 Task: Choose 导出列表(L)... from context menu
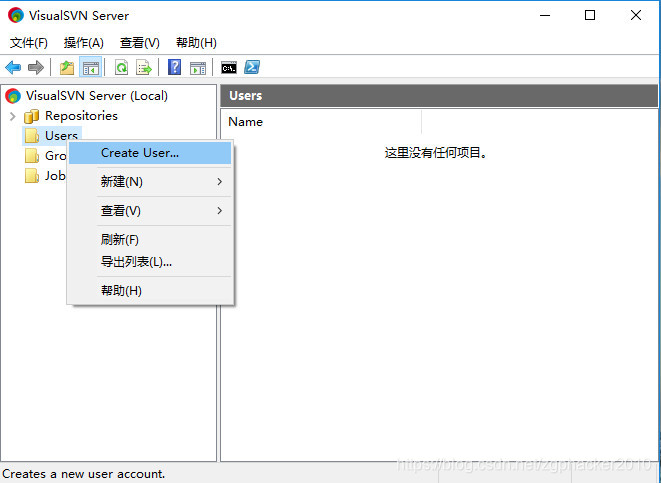pos(150,262)
